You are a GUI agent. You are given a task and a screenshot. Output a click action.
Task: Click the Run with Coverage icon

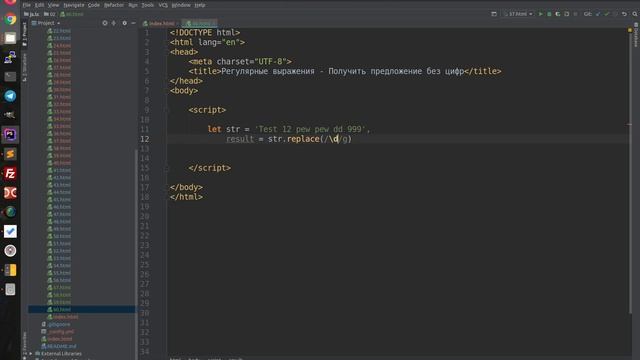point(558,14)
